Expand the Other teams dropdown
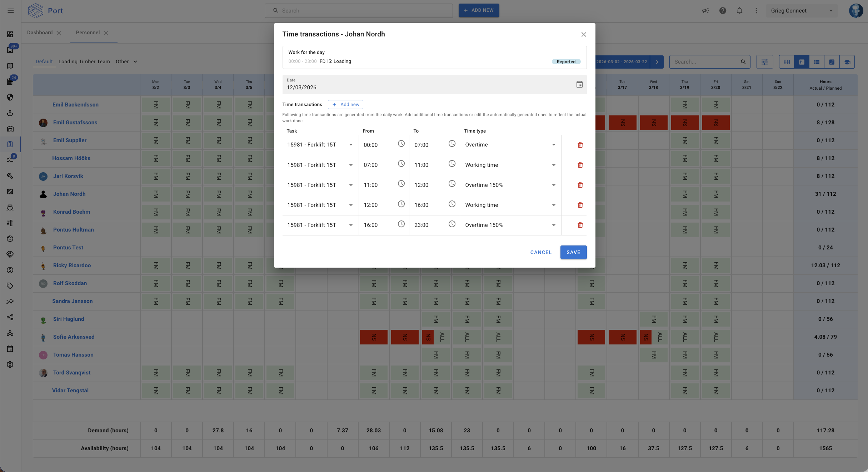Viewport: 868px width, 472px height. point(126,61)
